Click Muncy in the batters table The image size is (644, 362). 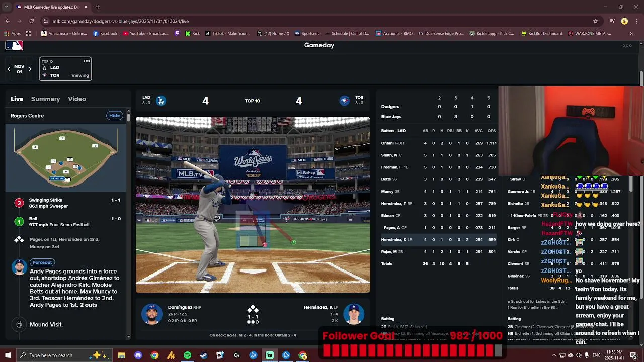pos(387,192)
